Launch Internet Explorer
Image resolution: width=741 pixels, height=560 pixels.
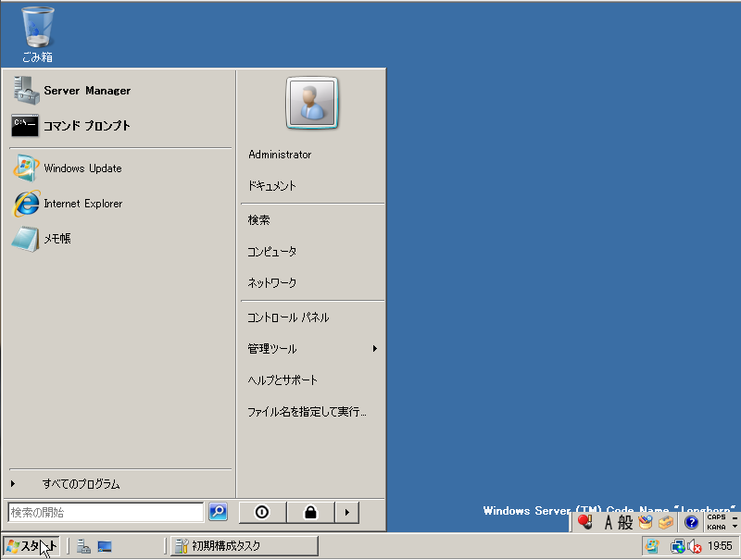pyautogui.click(x=120, y=204)
